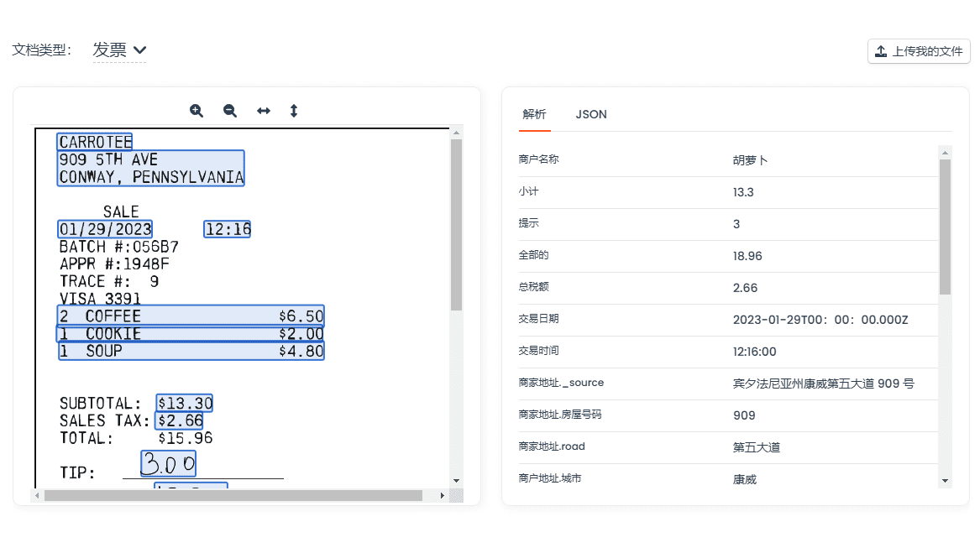The width and height of the screenshot is (980, 548).
Task: Click the 文档类型 label
Action: (42, 50)
